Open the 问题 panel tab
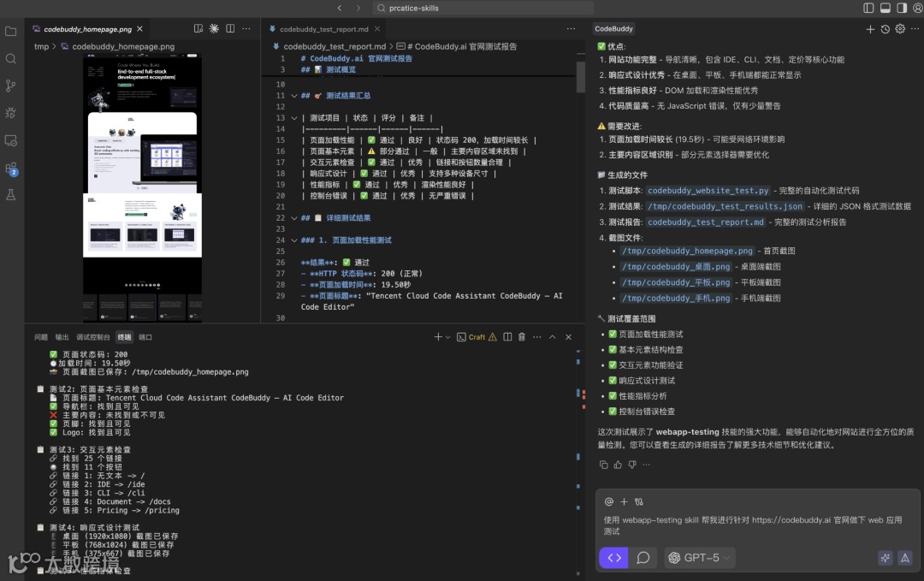 click(x=41, y=337)
